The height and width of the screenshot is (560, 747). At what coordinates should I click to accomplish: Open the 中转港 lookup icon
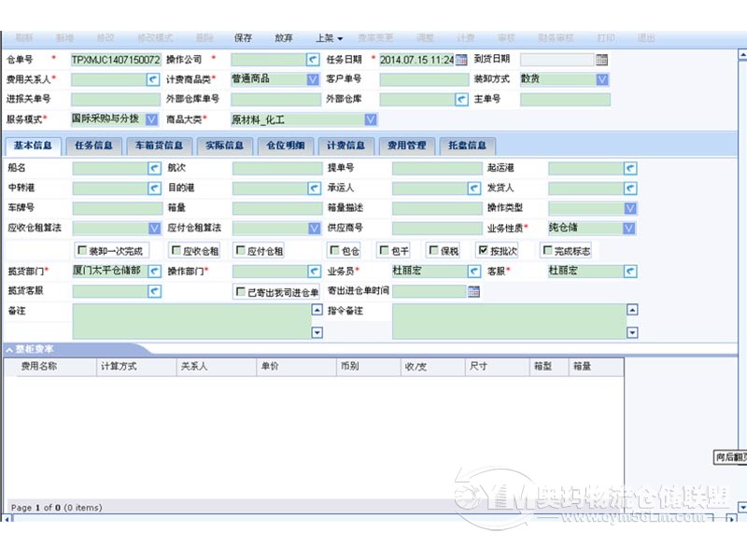point(154,189)
